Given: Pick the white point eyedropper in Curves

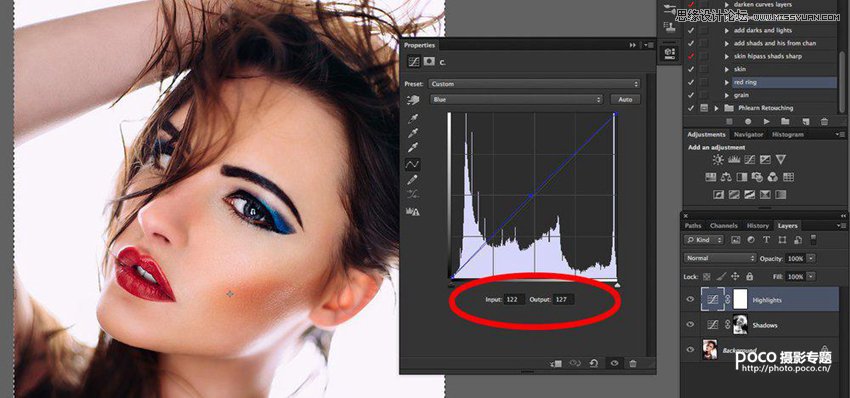Looking at the screenshot, I should (x=413, y=147).
